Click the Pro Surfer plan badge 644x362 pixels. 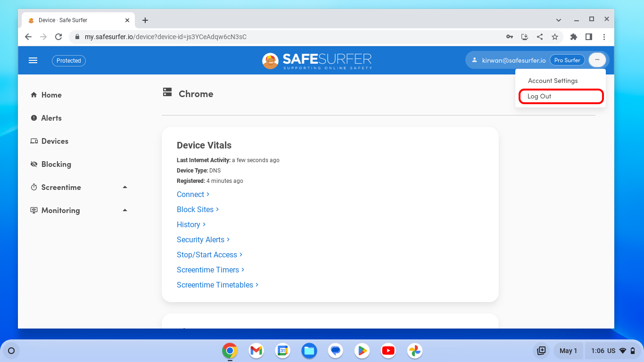567,60
